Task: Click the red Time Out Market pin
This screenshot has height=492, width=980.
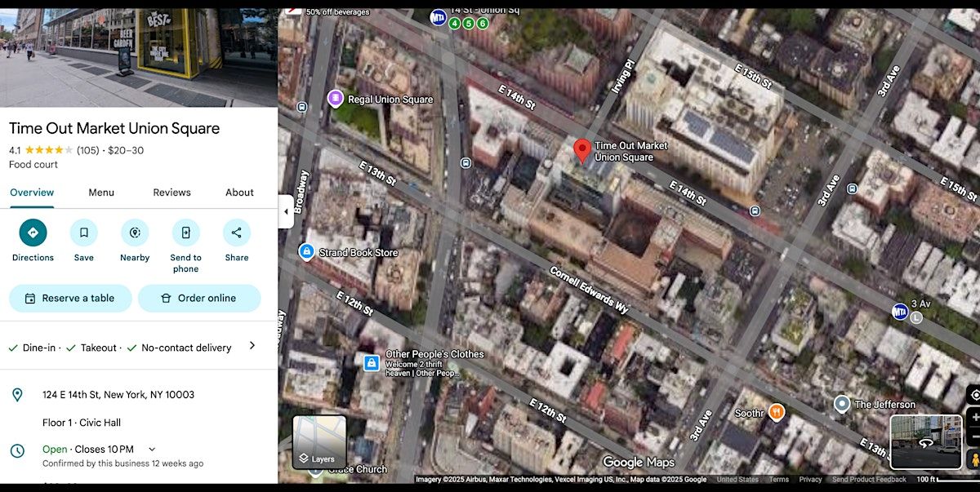Action: pyautogui.click(x=582, y=151)
